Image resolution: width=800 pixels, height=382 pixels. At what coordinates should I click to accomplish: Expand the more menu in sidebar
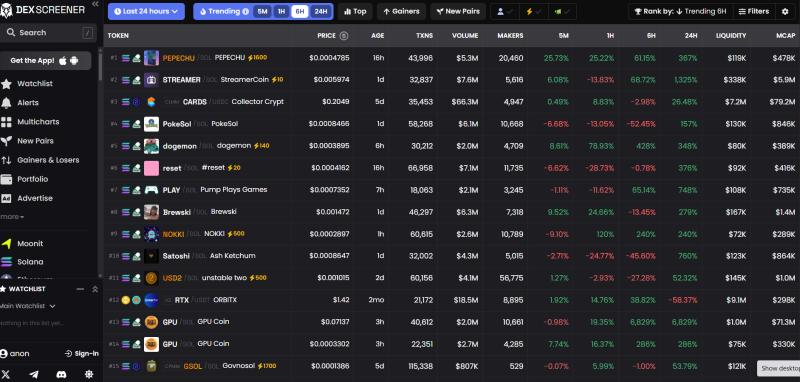(x=12, y=217)
